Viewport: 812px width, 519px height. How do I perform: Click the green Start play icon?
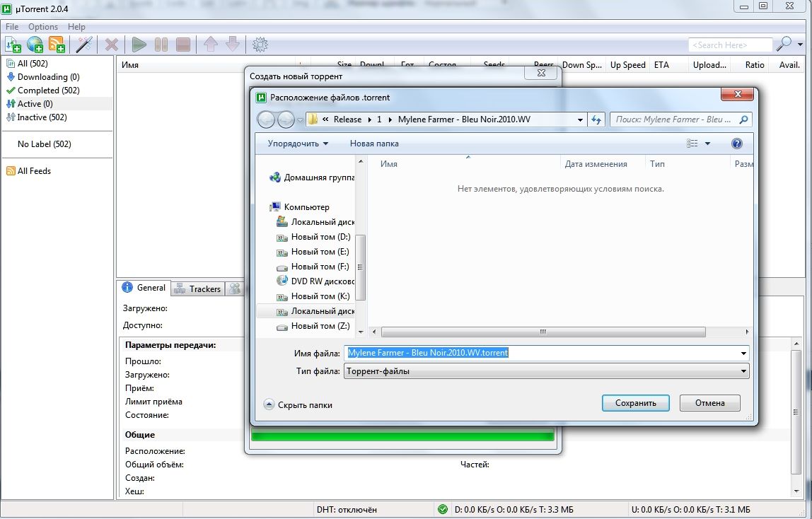pos(139,45)
